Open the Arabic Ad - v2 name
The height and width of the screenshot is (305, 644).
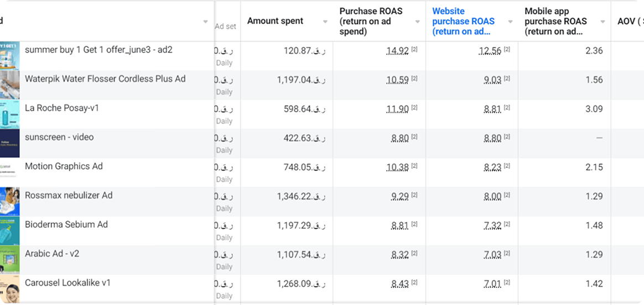(52, 254)
